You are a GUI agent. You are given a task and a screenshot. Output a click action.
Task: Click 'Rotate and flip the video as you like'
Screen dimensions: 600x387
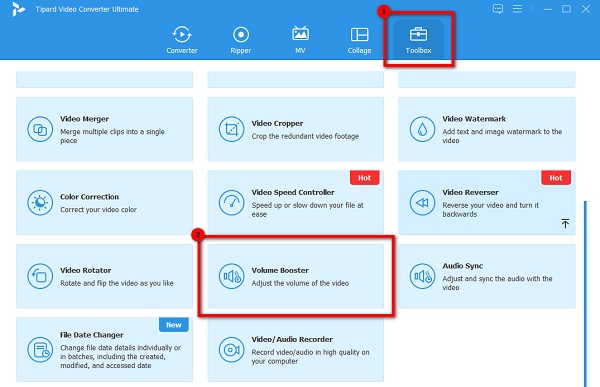click(x=117, y=283)
